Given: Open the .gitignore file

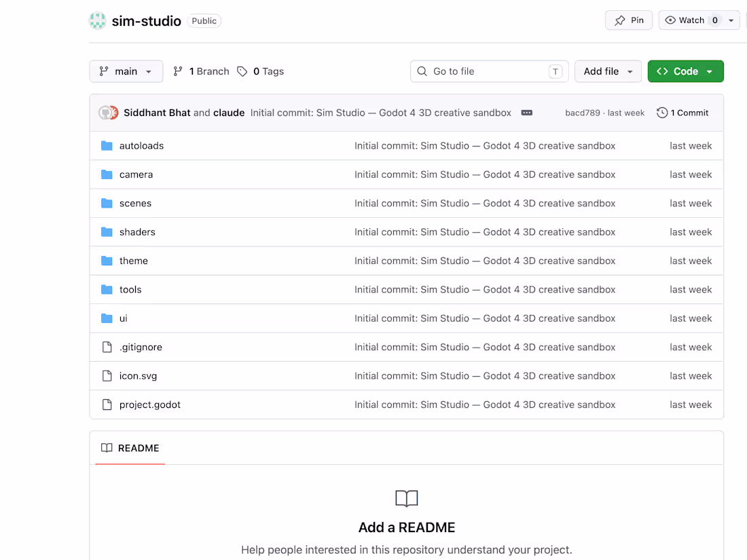Looking at the screenshot, I should (x=141, y=347).
